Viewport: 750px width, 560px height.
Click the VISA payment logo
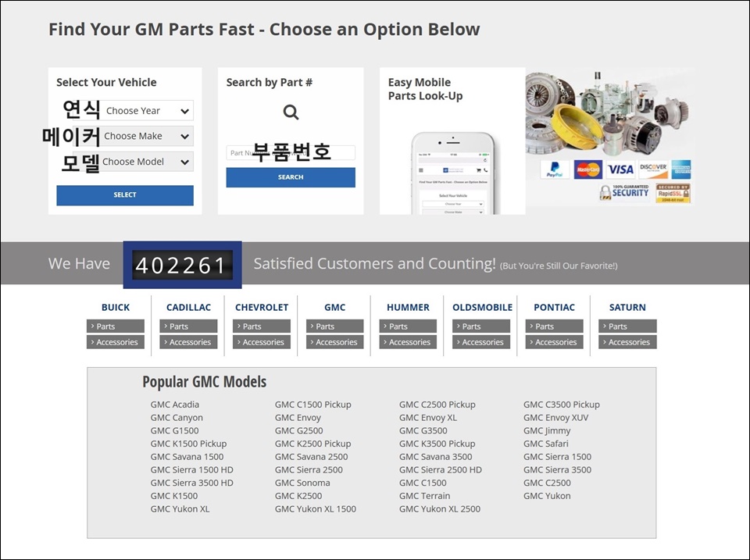tap(620, 169)
